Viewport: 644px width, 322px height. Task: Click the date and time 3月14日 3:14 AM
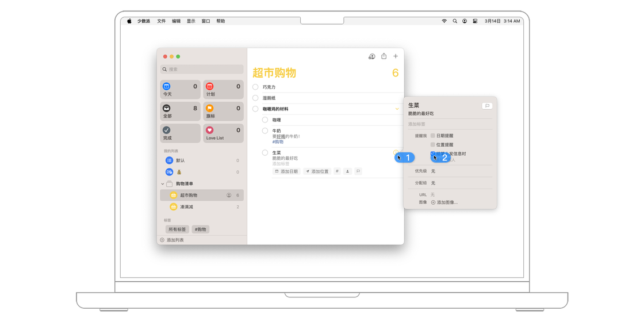point(503,21)
